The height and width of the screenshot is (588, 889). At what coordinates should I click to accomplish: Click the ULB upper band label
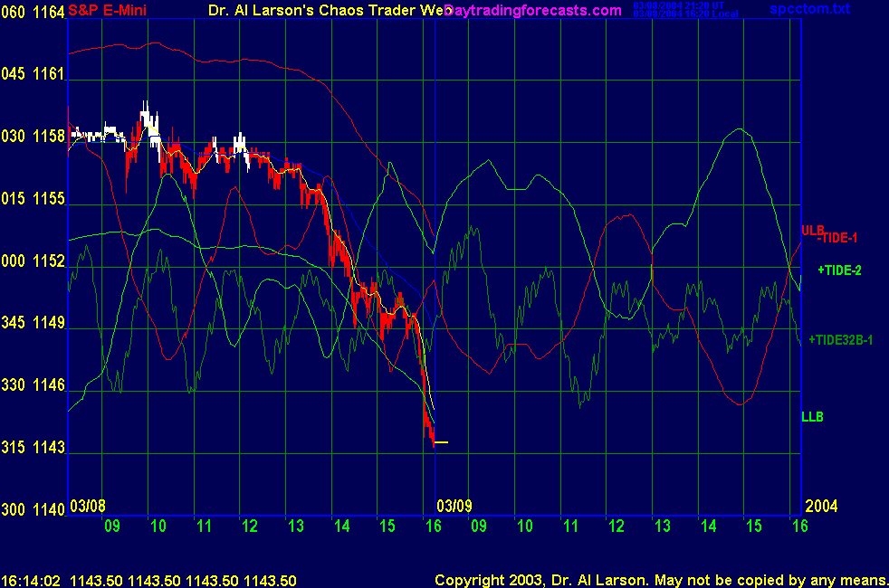pyautogui.click(x=811, y=230)
